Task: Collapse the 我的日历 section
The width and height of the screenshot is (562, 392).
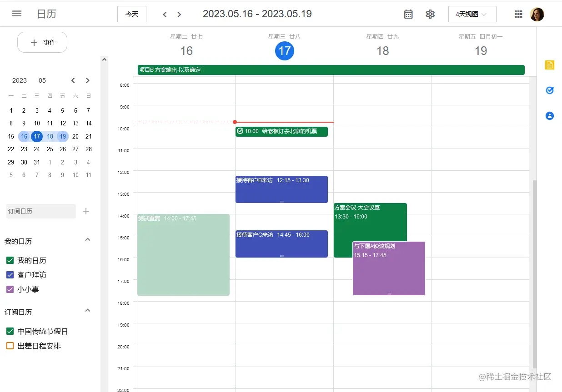Action: point(87,239)
